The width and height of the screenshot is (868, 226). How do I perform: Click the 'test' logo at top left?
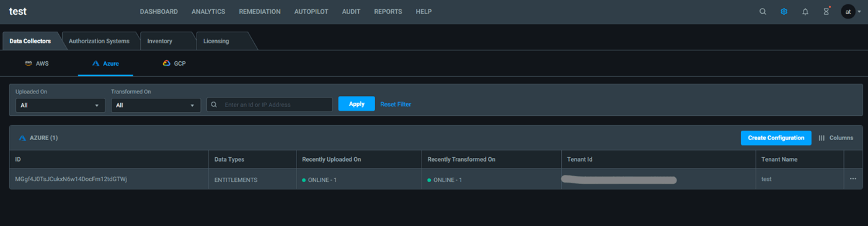[x=18, y=11]
